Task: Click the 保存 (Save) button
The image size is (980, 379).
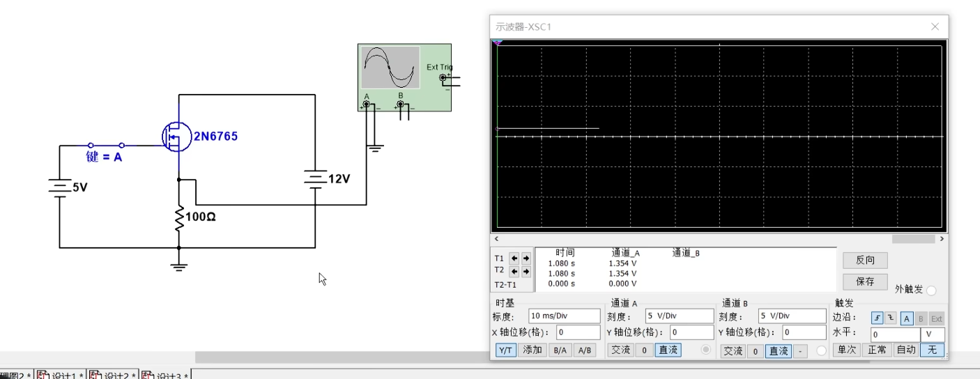Action: click(865, 281)
